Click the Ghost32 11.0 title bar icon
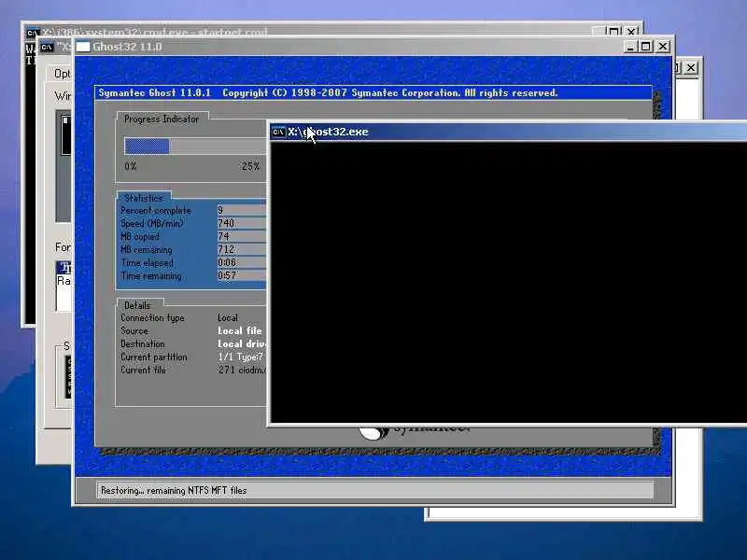Image resolution: width=747 pixels, height=560 pixels. [x=83, y=47]
